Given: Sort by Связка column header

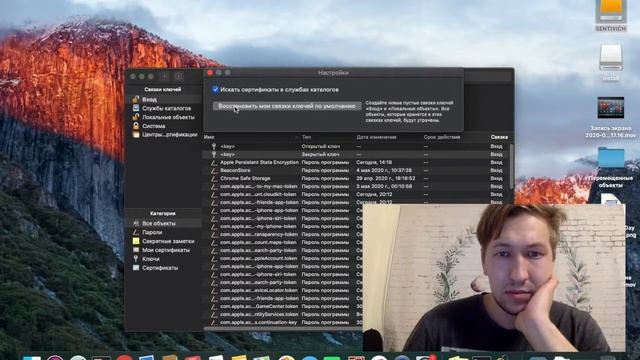Looking at the screenshot, I should pos(499,137).
